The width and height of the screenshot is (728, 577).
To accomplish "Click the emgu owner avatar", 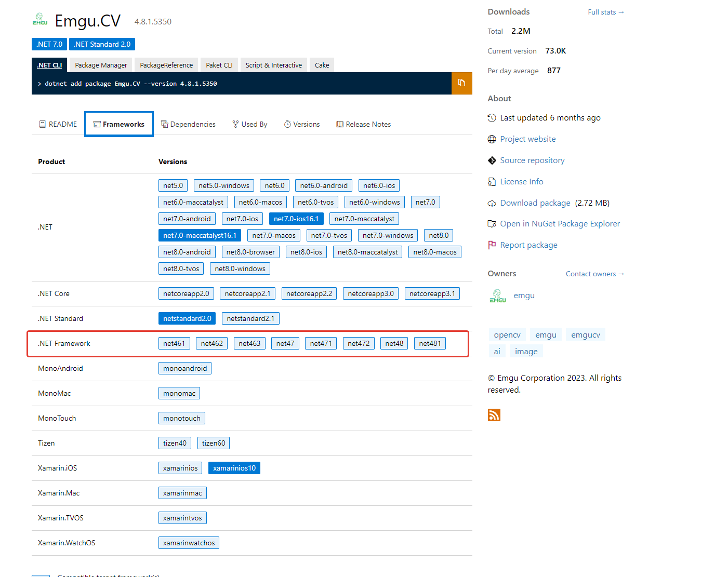I will point(497,296).
